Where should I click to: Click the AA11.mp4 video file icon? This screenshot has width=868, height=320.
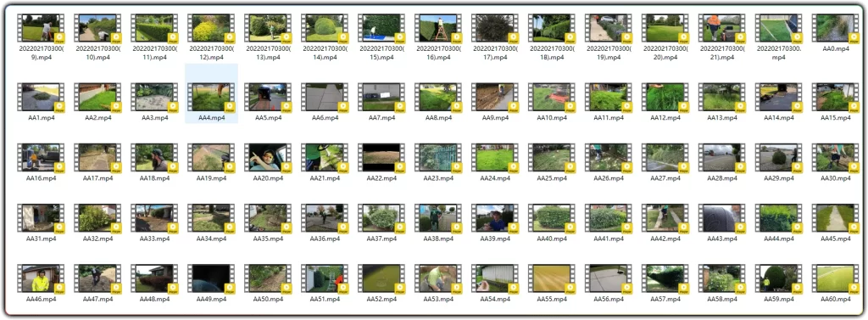pyautogui.click(x=609, y=98)
